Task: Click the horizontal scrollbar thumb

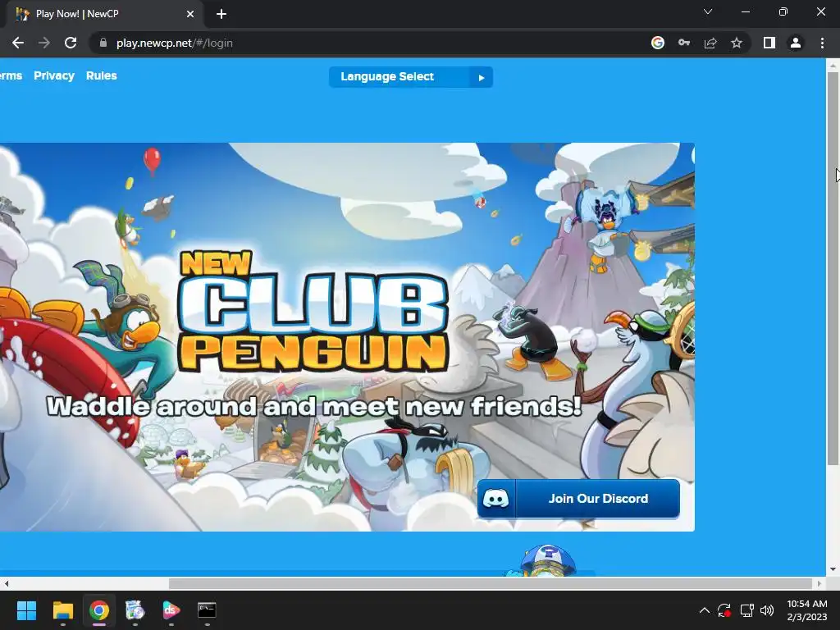Action: (491, 583)
